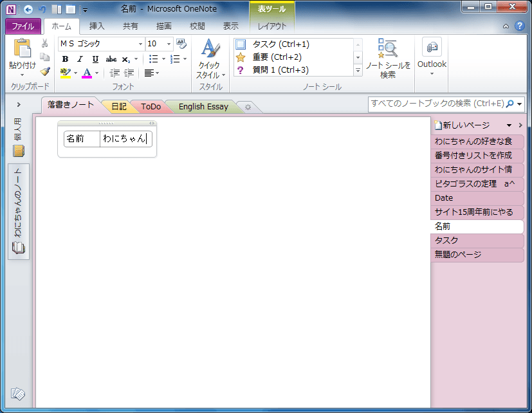
Task: Open search scope dropdown arrow
Action: pos(519,104)
